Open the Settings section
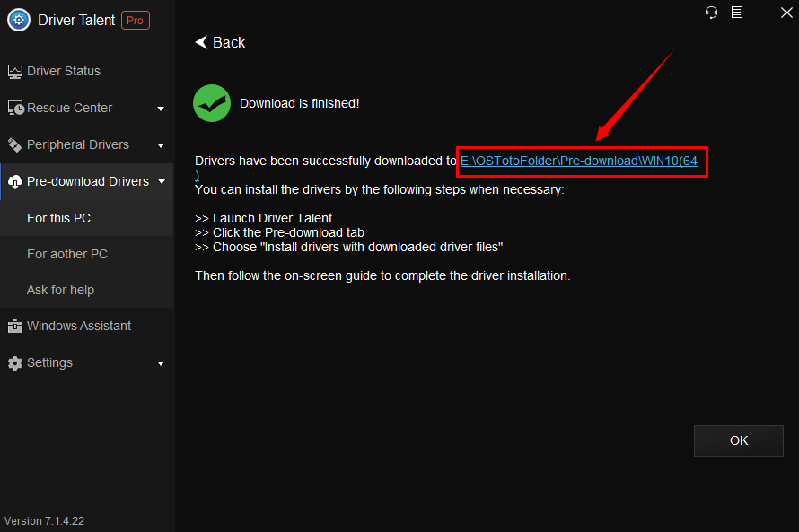799x532 pixels. [86, 363]
